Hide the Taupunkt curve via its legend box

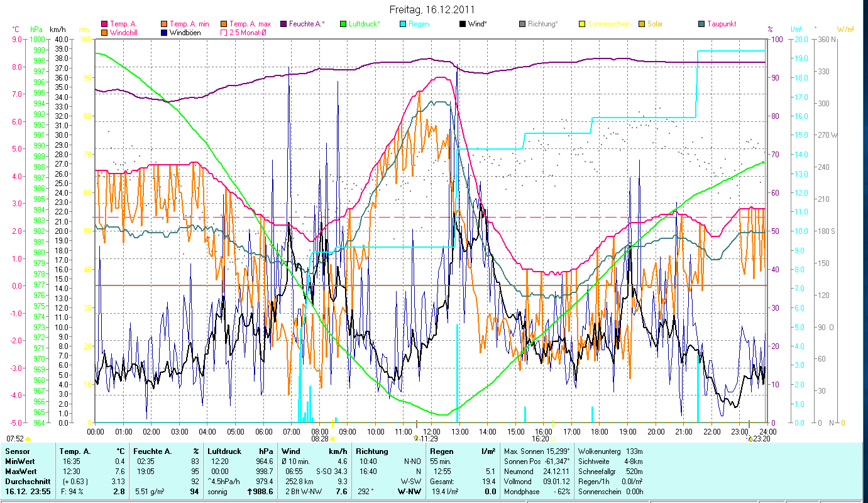(701, 24)
